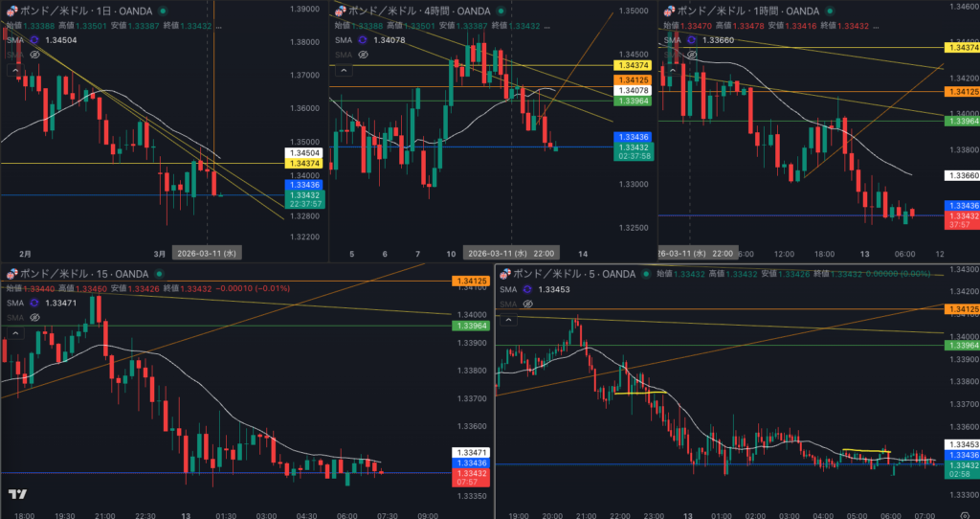Show the hidden SMA on daily chart
The image size is (980, 519).
point(35,55)
